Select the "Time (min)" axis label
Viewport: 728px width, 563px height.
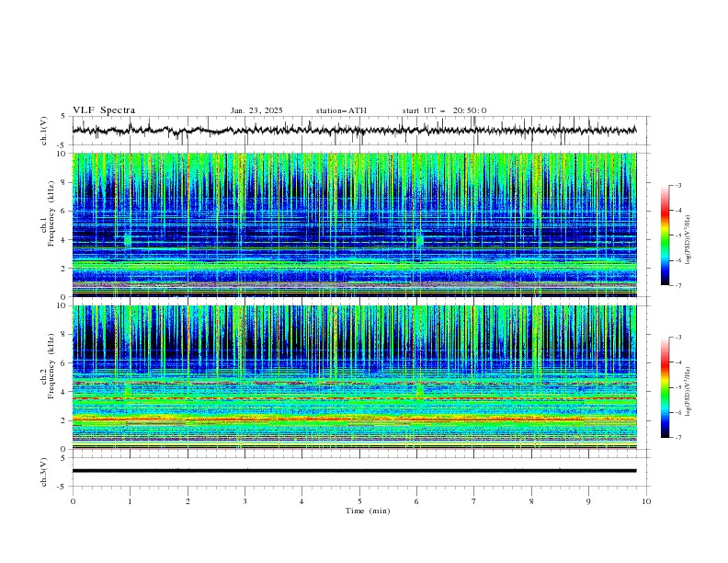click(x=368, y=511)
